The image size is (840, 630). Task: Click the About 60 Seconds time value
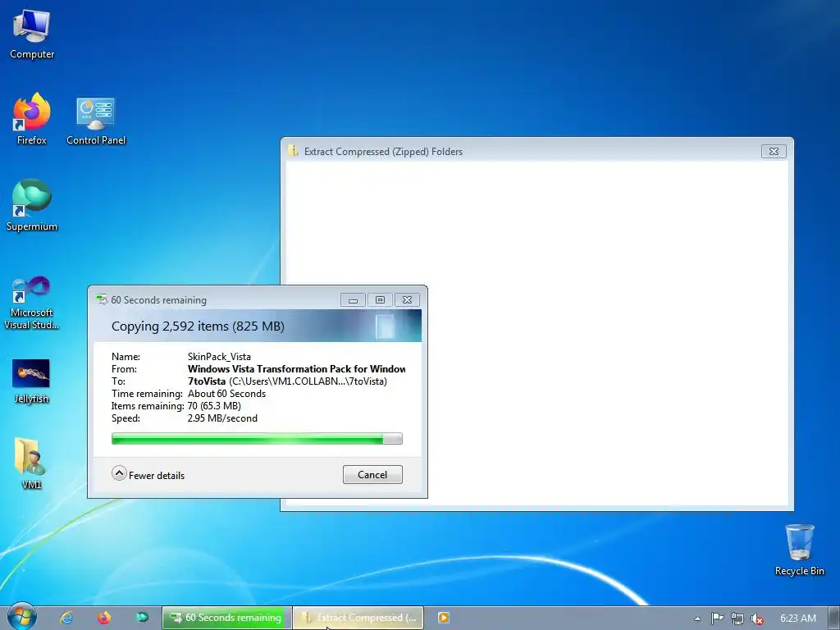[226, 394]
